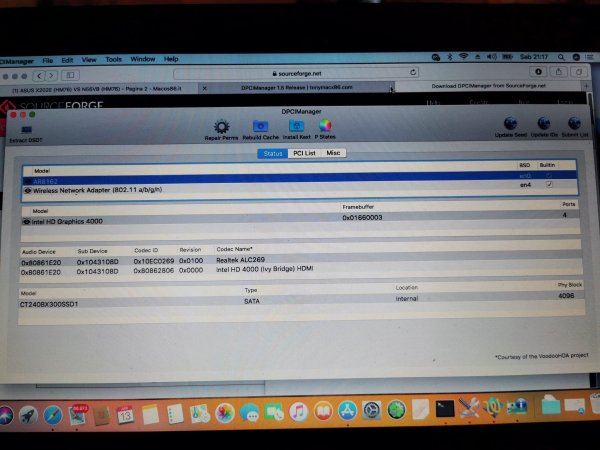
Task: Click the sourceforge.net address bar
Action: [x=295, y=73]
